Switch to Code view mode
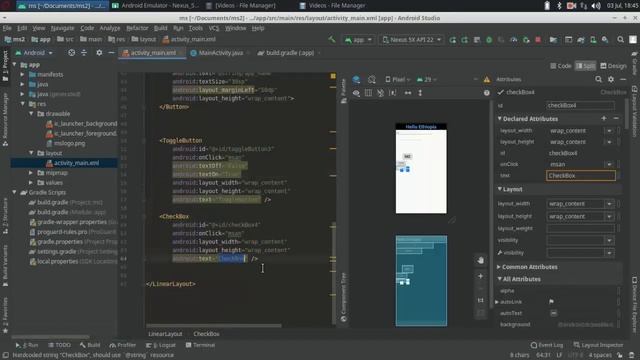Screen dimensions: 640x360 (x=560, y=66)
